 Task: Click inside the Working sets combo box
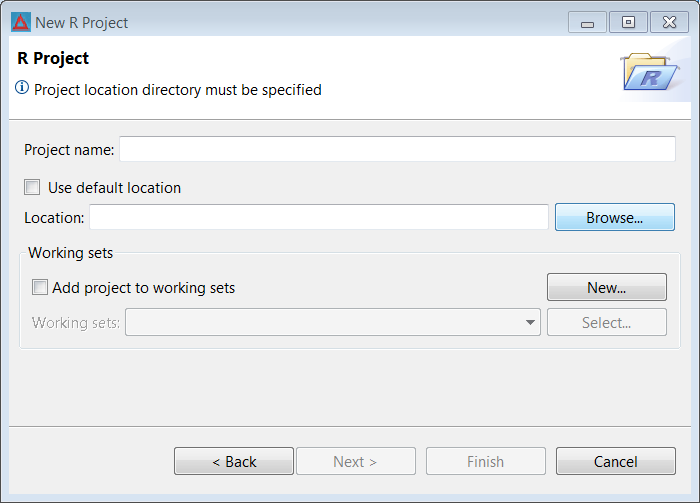coord(333,322)
